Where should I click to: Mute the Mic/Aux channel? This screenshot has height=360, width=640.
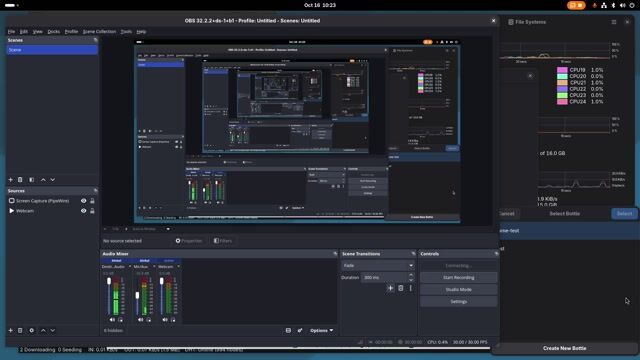tap(140, 320)
